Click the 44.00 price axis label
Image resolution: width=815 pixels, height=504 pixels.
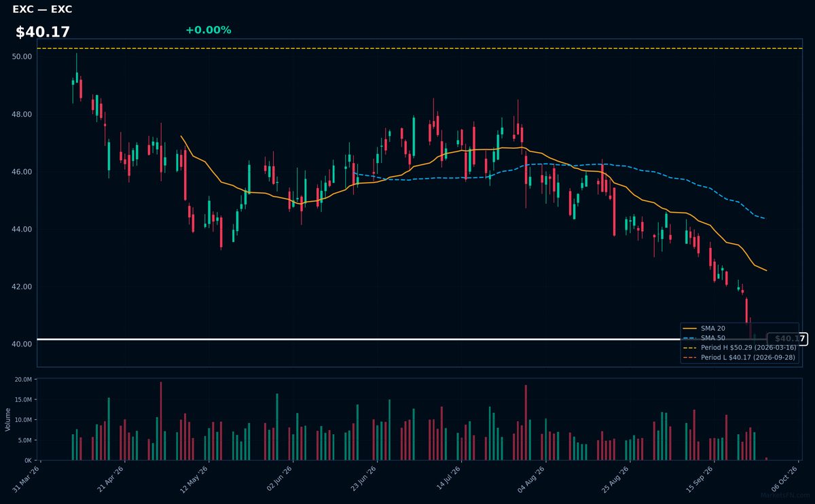22,229
